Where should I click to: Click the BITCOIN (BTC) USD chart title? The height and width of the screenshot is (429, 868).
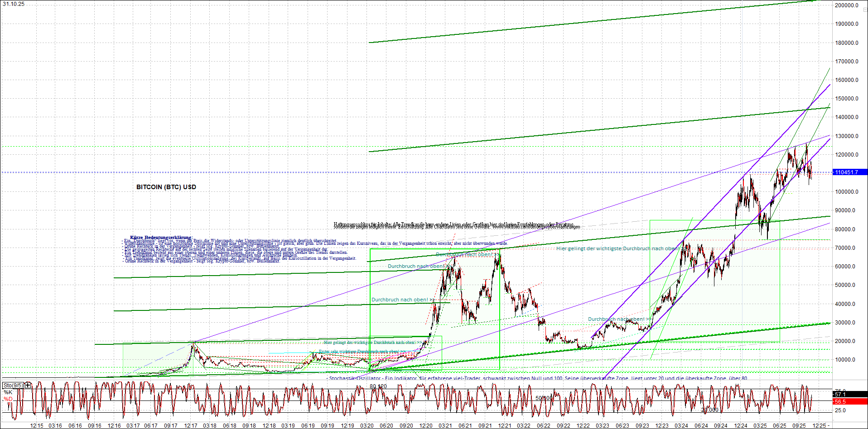coord(165,187)
